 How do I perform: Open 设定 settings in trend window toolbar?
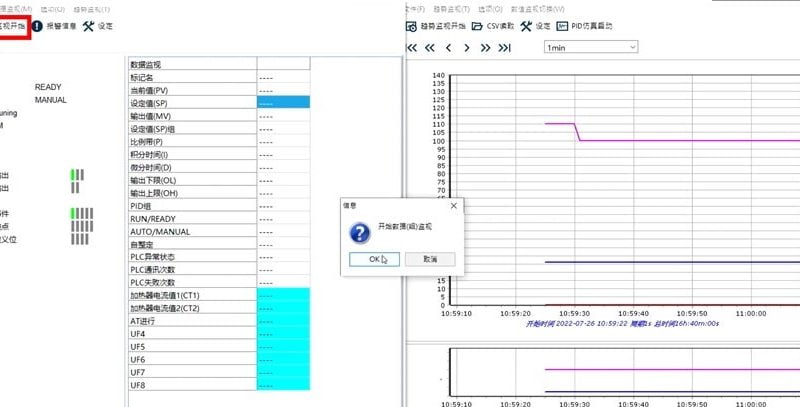point(526,27)
